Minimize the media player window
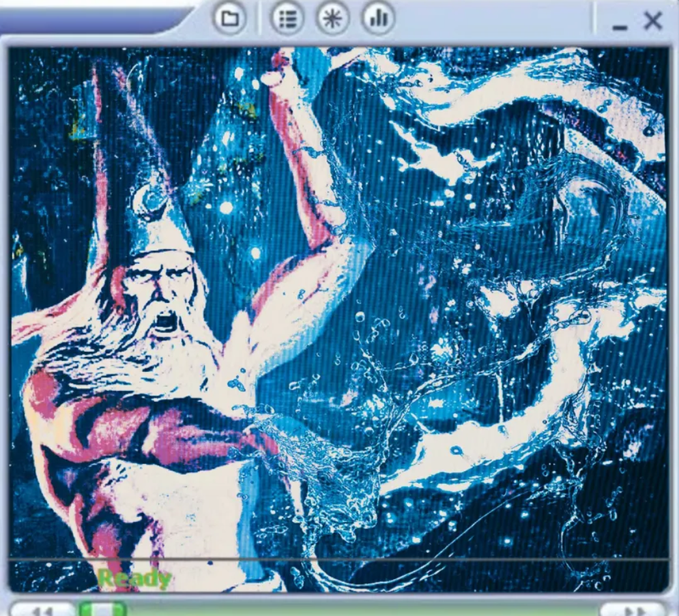Image resolution: width=679 pixels, height=616 pixels. pos(620,28)
